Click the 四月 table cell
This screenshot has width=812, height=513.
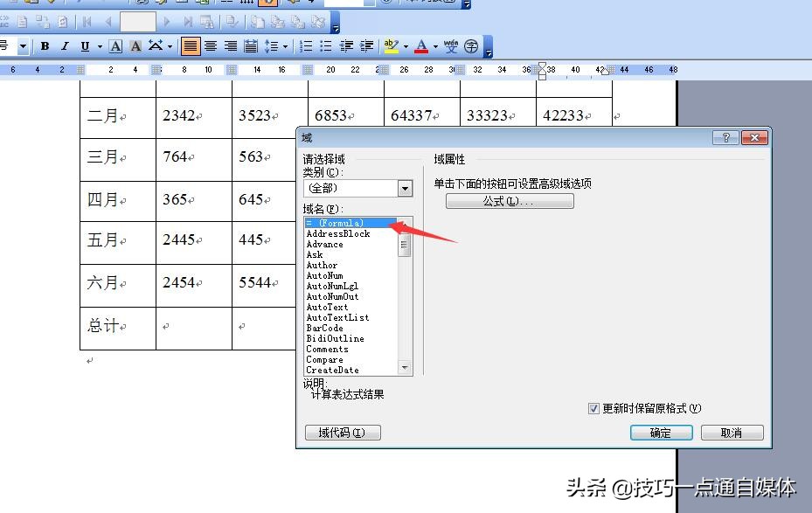(x=118, y=201)
